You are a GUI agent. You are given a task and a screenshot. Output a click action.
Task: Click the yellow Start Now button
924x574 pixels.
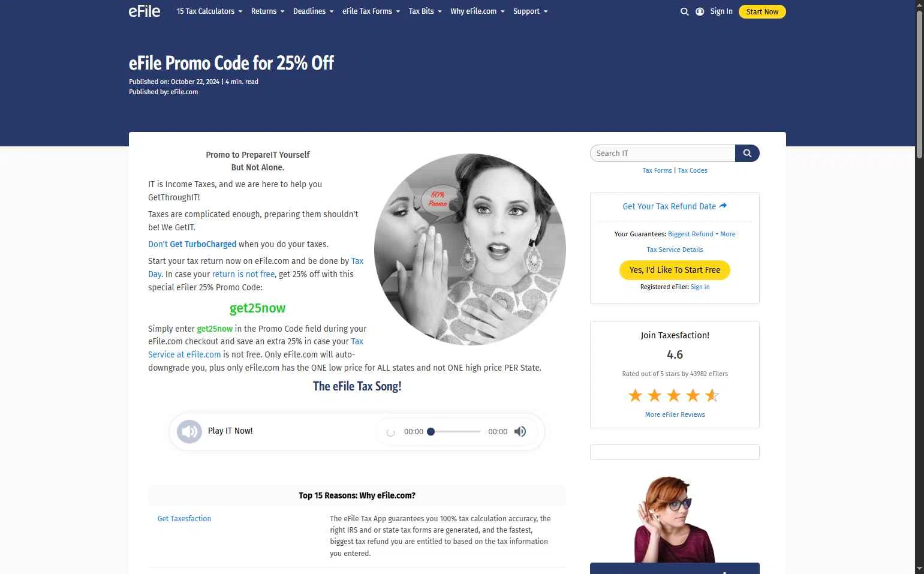click(762, 11)
